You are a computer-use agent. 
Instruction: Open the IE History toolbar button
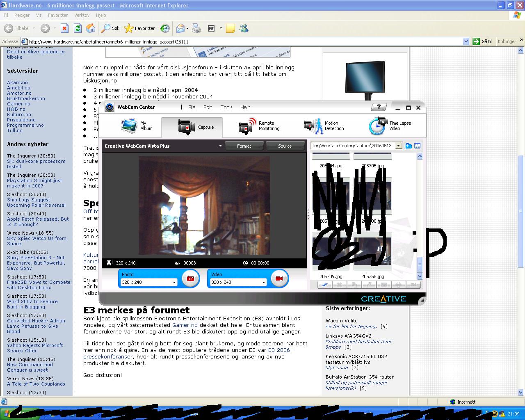[165, 28]
